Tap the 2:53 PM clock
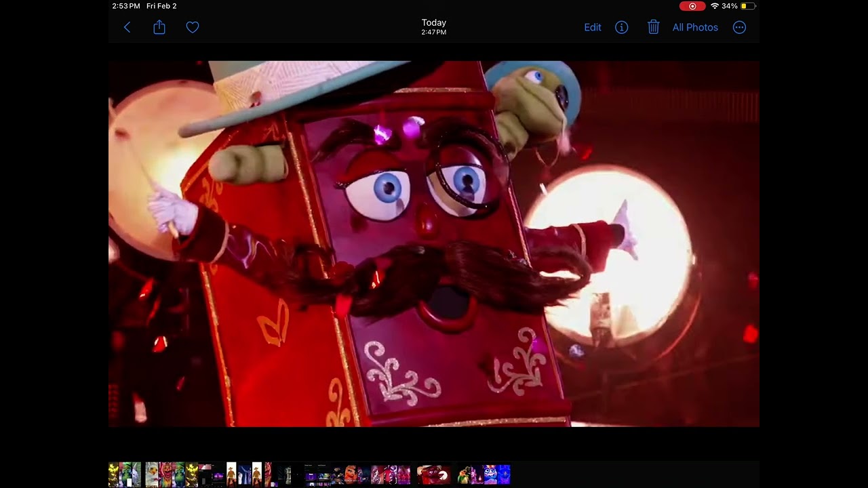This screenshot has height=488, width=868. pos(126,6)
